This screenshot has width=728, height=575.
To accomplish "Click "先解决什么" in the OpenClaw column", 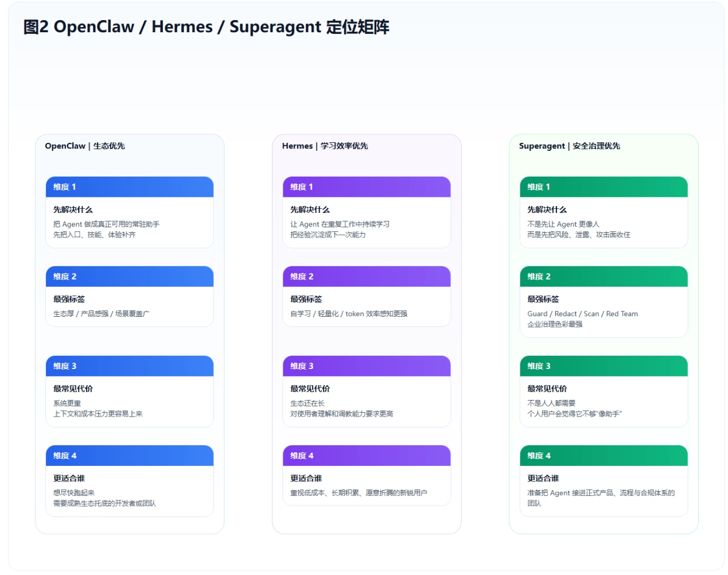I will (73, 210).
